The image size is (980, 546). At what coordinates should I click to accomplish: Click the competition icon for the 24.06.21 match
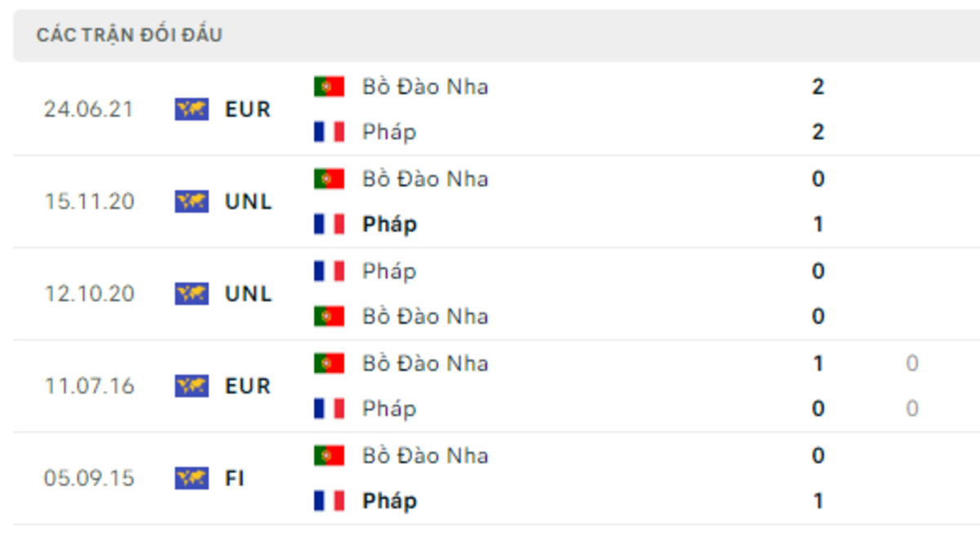click(192, 110)
